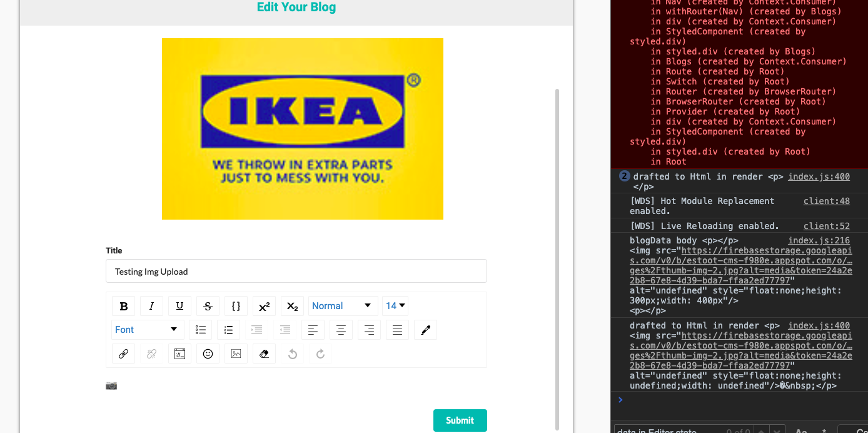Image resolution: width=868 pixels, height=433 pixels.
Task: Select 'blogData body <p></p>' console text
Action: pyautogui.click(x=684, y=241)
